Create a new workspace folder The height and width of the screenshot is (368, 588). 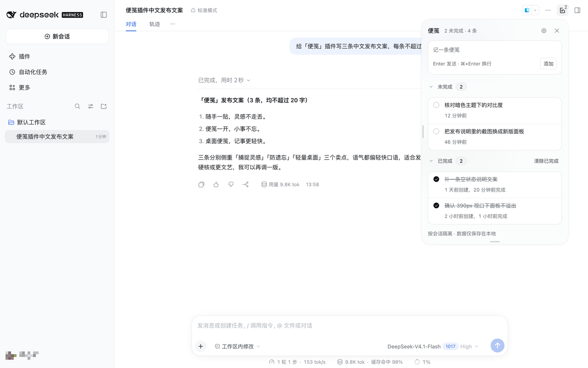click(x=104, y=106)
